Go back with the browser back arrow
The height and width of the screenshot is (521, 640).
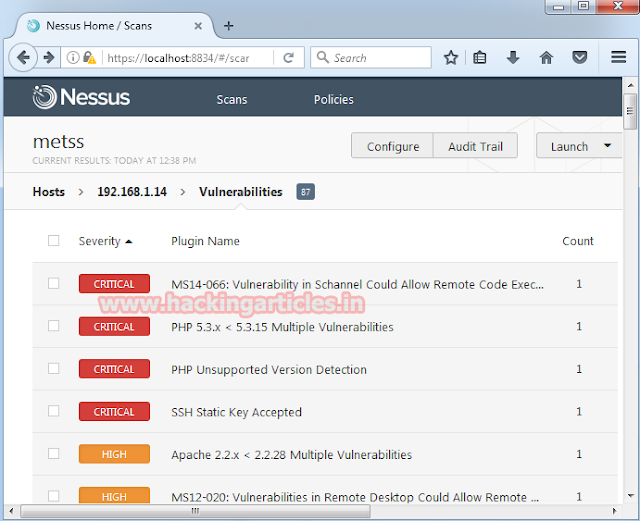23,58
